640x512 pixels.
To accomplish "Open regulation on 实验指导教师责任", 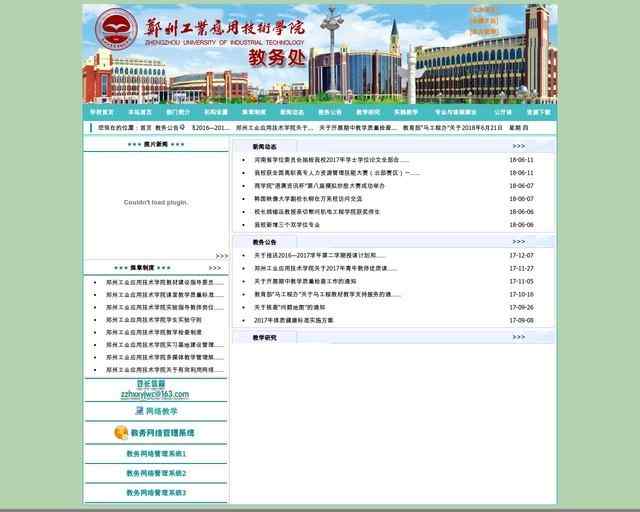I will 165,307.
